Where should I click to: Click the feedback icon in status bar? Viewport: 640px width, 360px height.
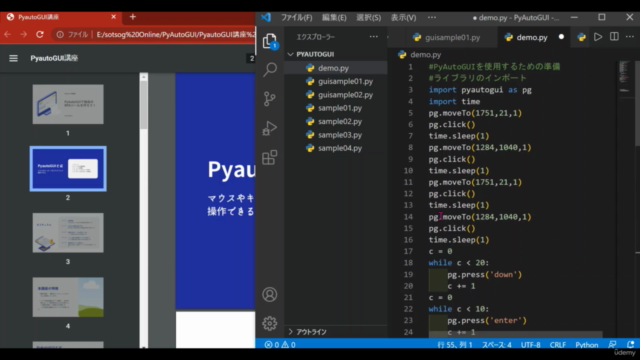click(612, 344)
